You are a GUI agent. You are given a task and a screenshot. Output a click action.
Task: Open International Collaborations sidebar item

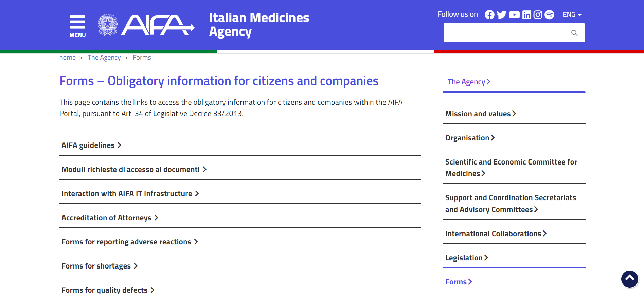pos(496,234)
